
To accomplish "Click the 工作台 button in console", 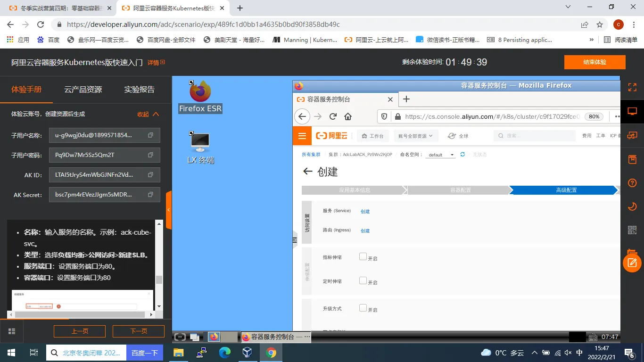I will pyautogui.click(x=373, y=136).
